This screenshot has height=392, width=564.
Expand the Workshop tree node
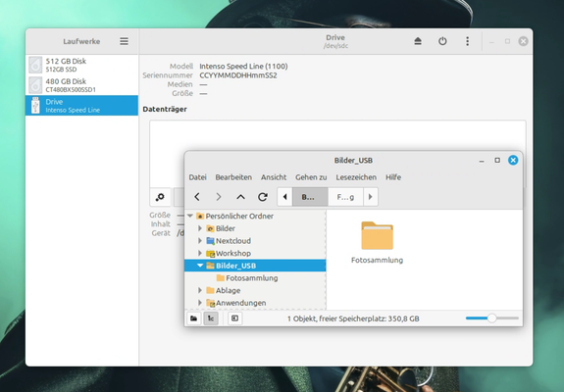(200, 253)
